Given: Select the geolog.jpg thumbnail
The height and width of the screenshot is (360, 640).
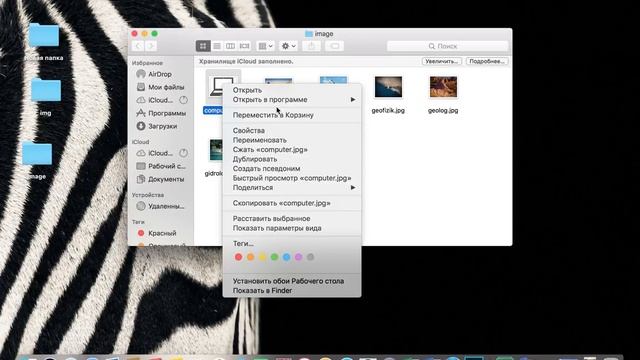Looking at the screenshot, I should (443, 87).
